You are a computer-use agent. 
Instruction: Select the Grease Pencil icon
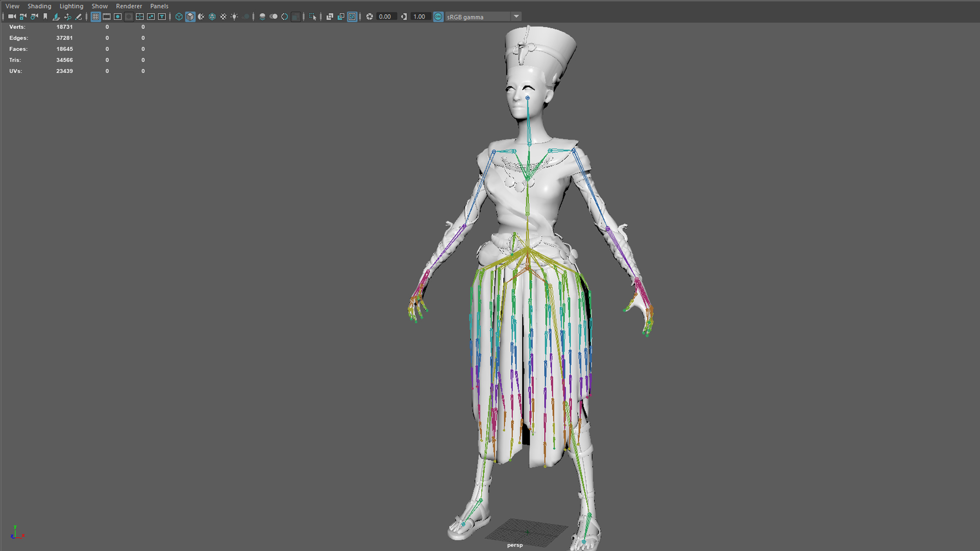pyautogui.click(x=79, y=17)
